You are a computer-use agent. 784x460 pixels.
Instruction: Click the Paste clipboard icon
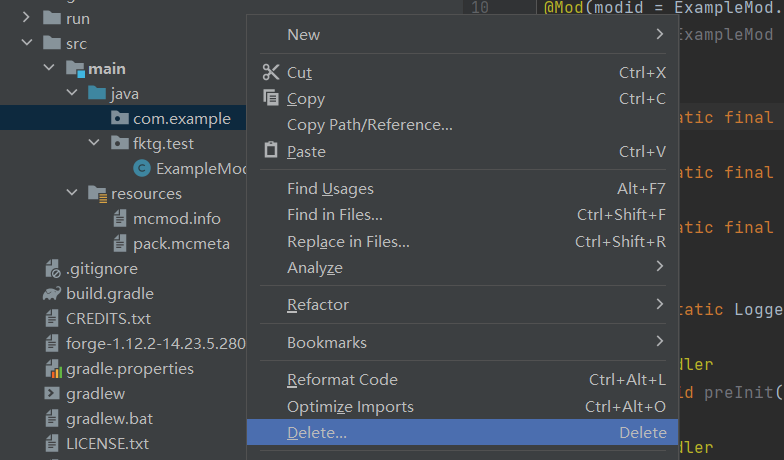(271, 150)
